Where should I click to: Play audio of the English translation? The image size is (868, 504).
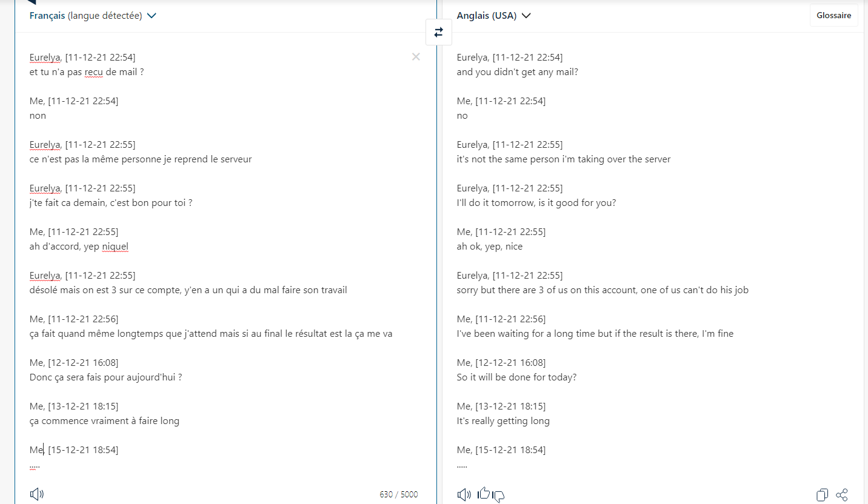tap(464, 495)
